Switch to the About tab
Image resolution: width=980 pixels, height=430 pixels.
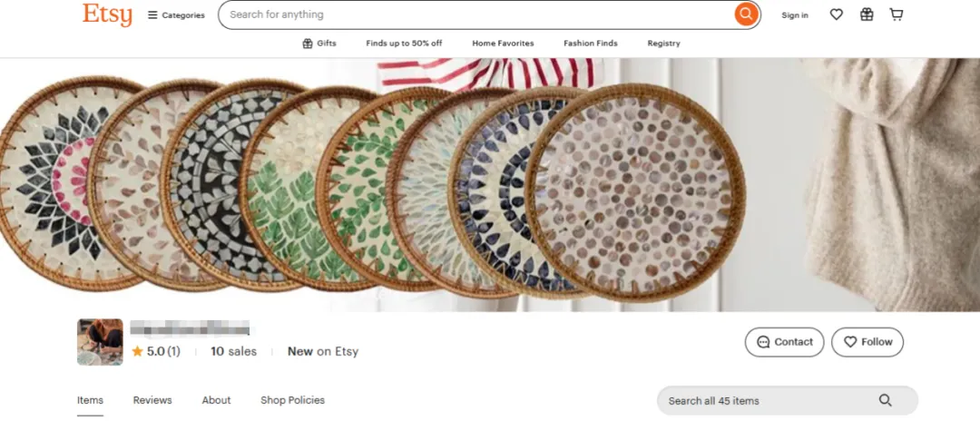(x=216, y=400)
